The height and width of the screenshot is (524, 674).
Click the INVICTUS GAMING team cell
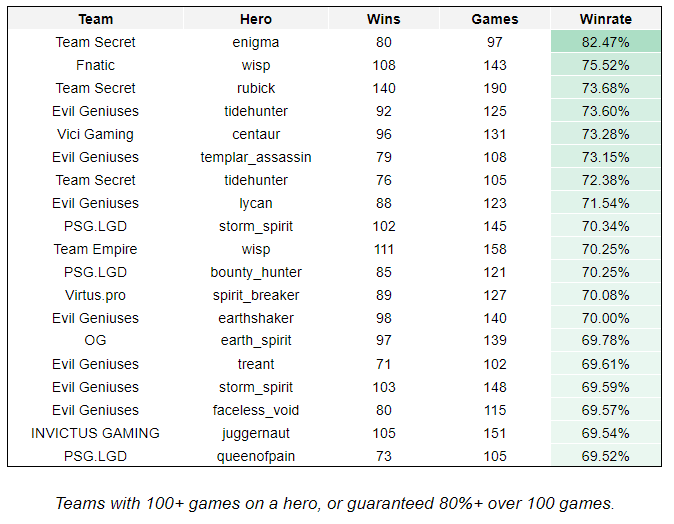pos(95,433)
